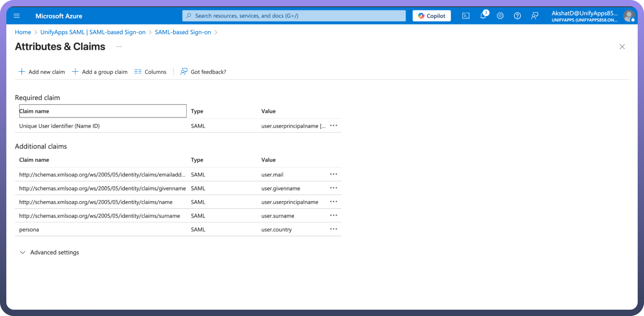
Task: Open Cloud Shell from the top bar
Action: pos(466,16)
